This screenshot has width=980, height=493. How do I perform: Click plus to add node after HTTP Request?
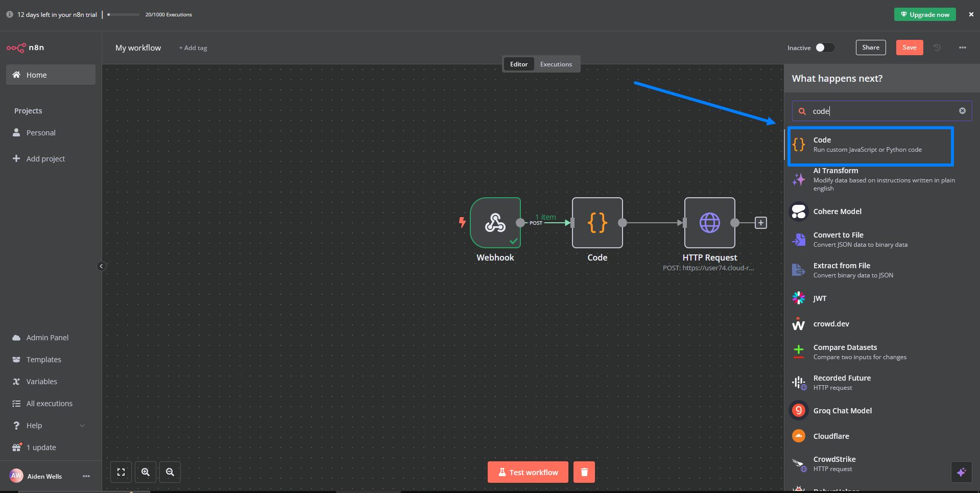[761, 223]
